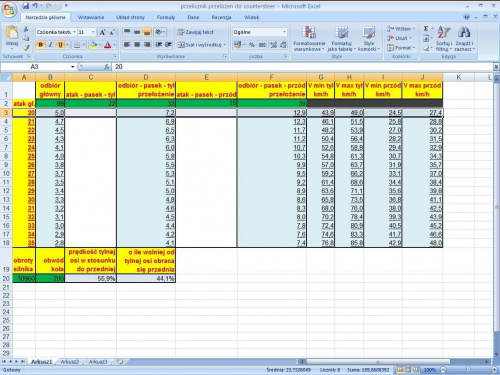
Task: Open the font size dropdown
Action: tap(93, 32)
